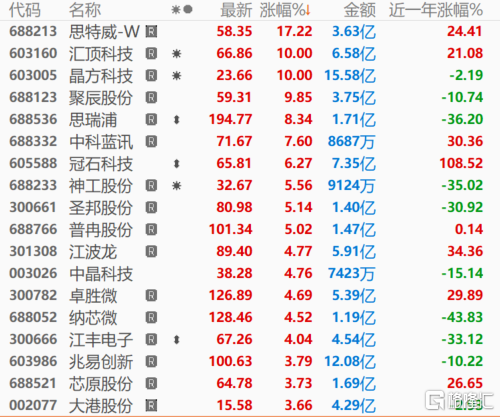Click the 近一年涨幅% column header
Viewport: 500px width, 417px height.
pos(436,10)
